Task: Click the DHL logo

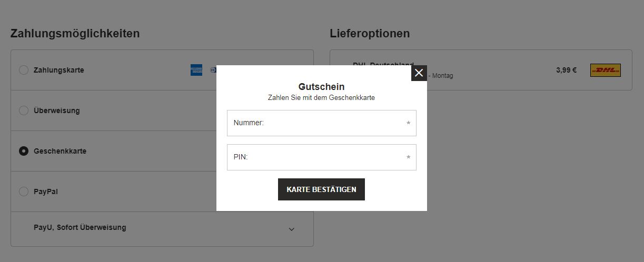Action: [605, 70]
